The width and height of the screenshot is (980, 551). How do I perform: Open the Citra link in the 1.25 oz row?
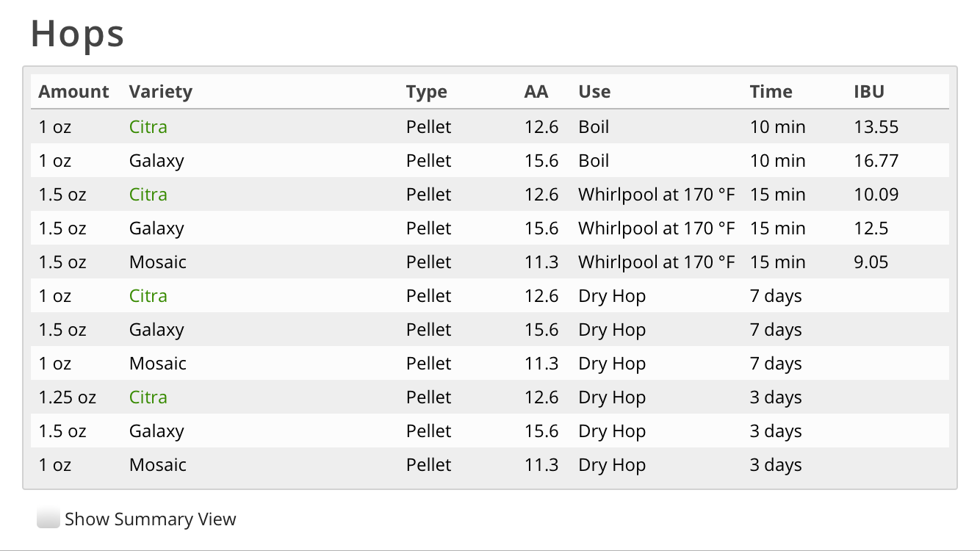148,397
